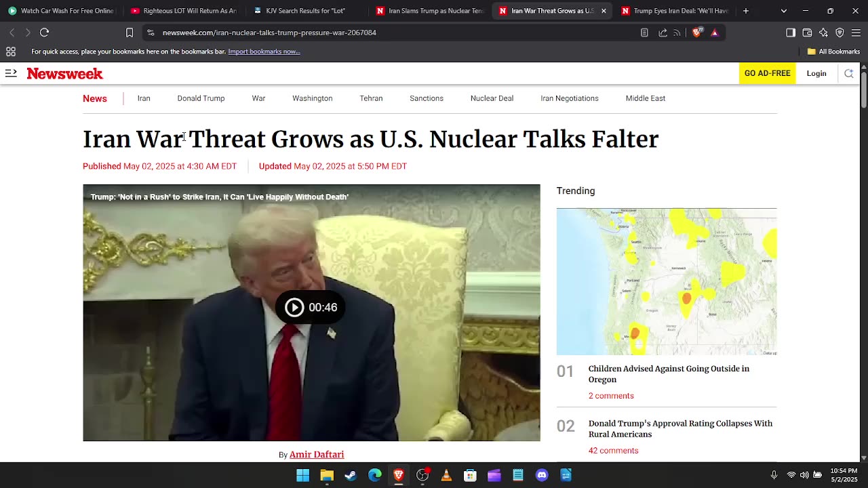Open the apps grid icon in the bookmarks bar

[11, 52]
